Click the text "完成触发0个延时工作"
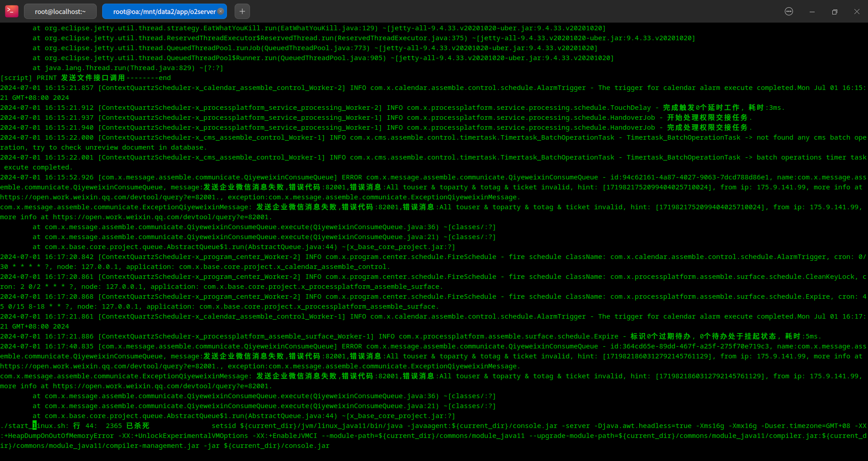The width and height of the screenshot is (868, 461). tap(701, 108)
